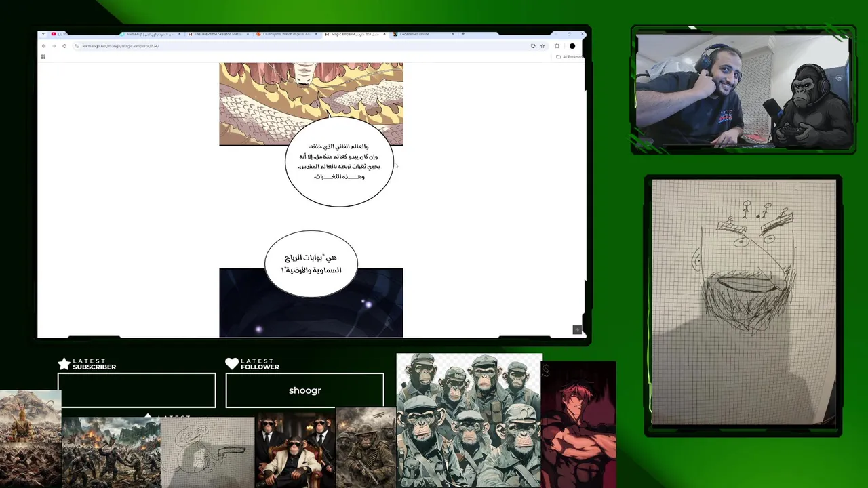This screenshot has width=868, height=488.
Task: Open the browser profile avatar
Action: pyautogui.click(x=572, y=46)
